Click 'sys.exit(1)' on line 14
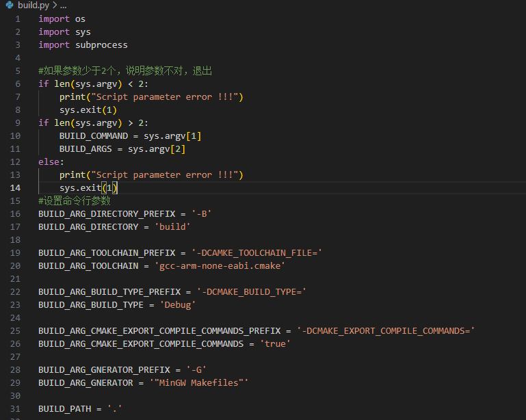The width and height of the screenshot is (526, 420). [x=88, y=188]
